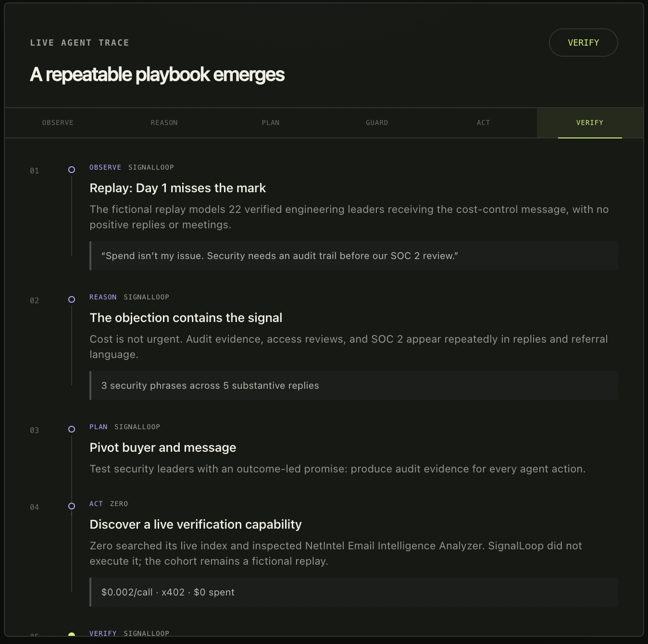Select the step 03 timeline circle marker
This screenshot has height=644, width=648.
click(x=72, y=429)
